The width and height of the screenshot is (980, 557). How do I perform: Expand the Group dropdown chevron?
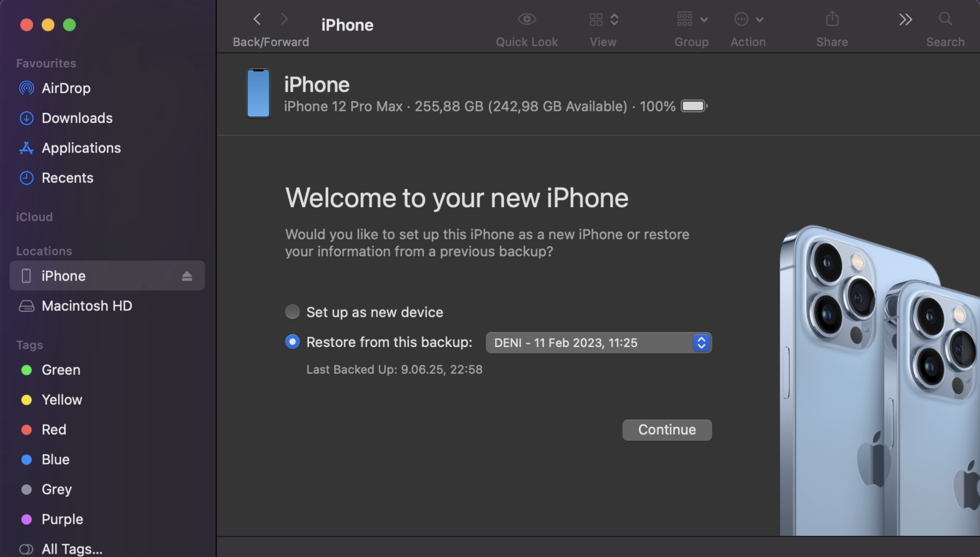point(704,19)
